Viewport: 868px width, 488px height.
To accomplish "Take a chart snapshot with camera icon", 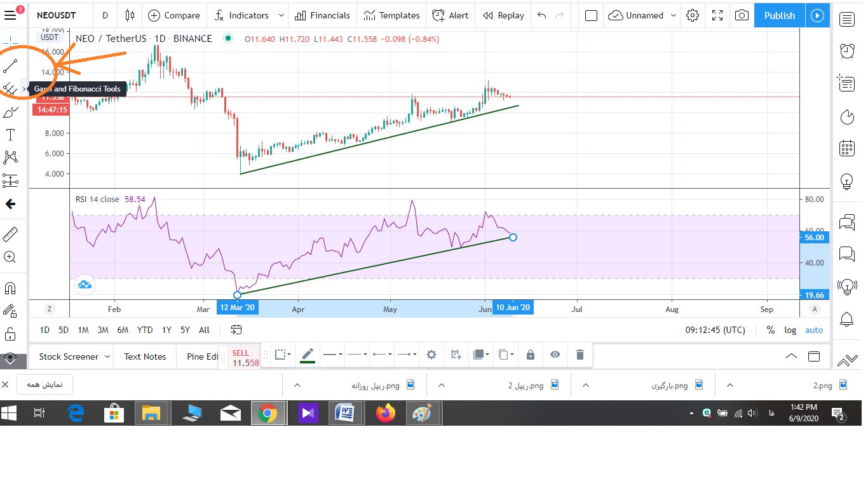I will [x=742, y=15].
